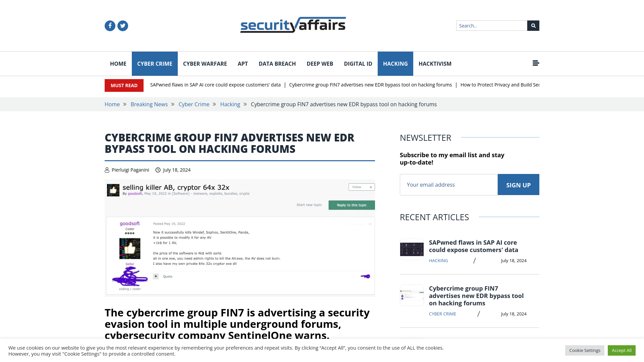Click the clock/time icon near article date
This screenshot has height=362, width=644.
point(158,170)
